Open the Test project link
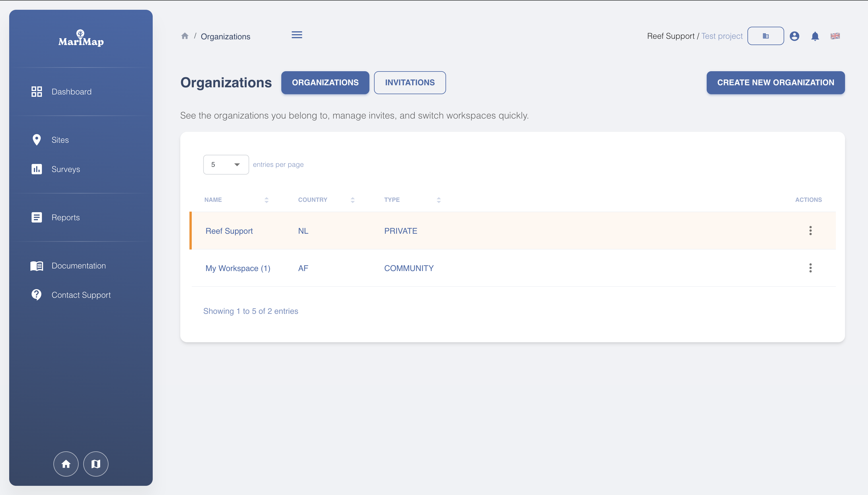Image resolution: width=868 pixels, height=495 pixels. click(x=722, y=36)
